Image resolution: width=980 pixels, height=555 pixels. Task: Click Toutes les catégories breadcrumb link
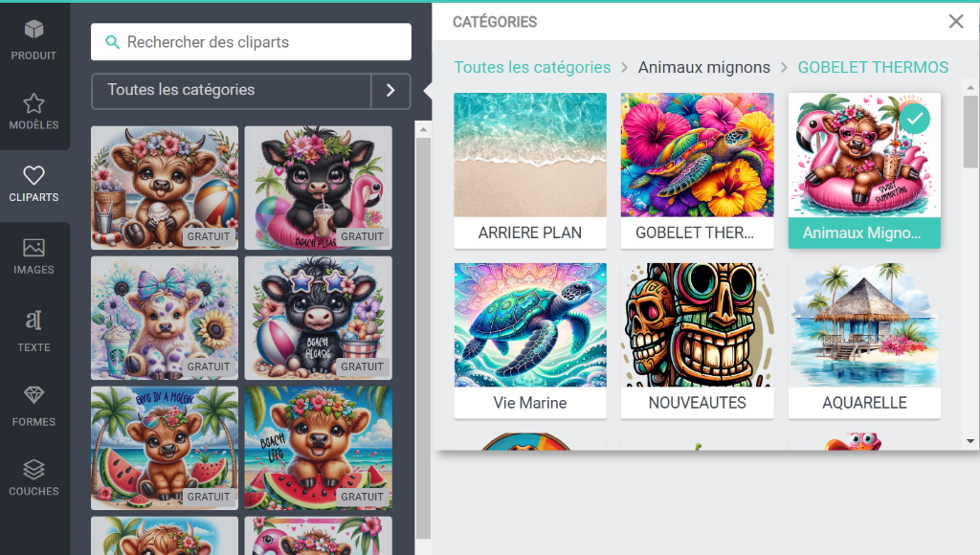pos(532,67)
